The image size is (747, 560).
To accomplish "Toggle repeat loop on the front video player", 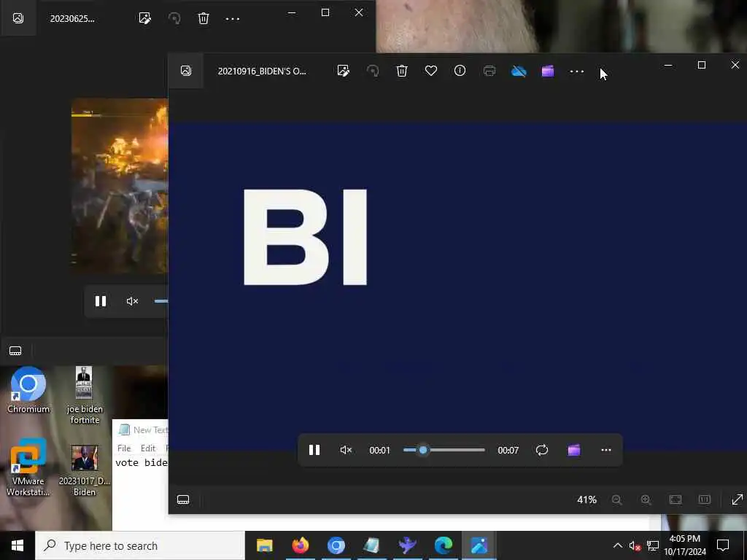I will pyautogui.click(x=542, y=450).
